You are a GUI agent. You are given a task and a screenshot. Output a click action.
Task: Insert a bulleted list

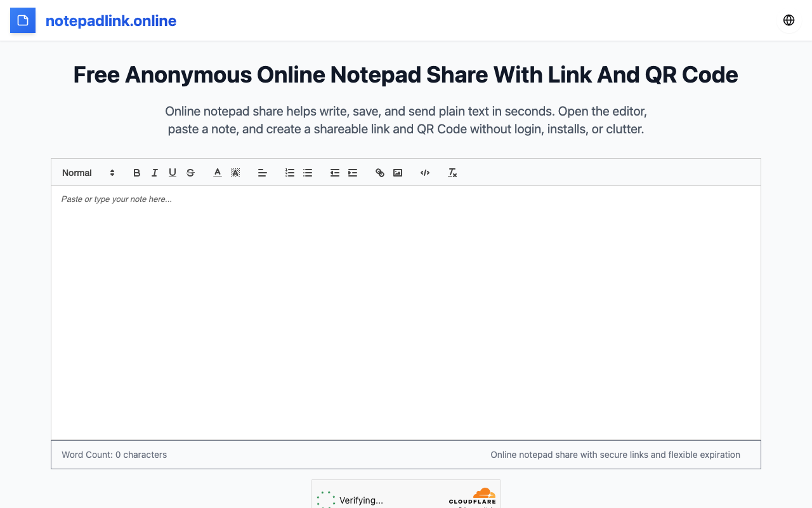click(x=308, y=173)
